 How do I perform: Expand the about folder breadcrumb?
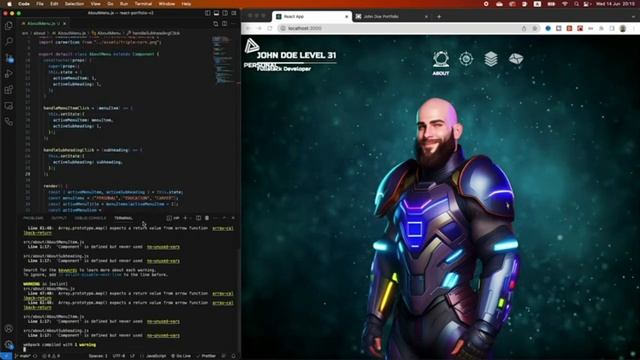pos(40,33)
